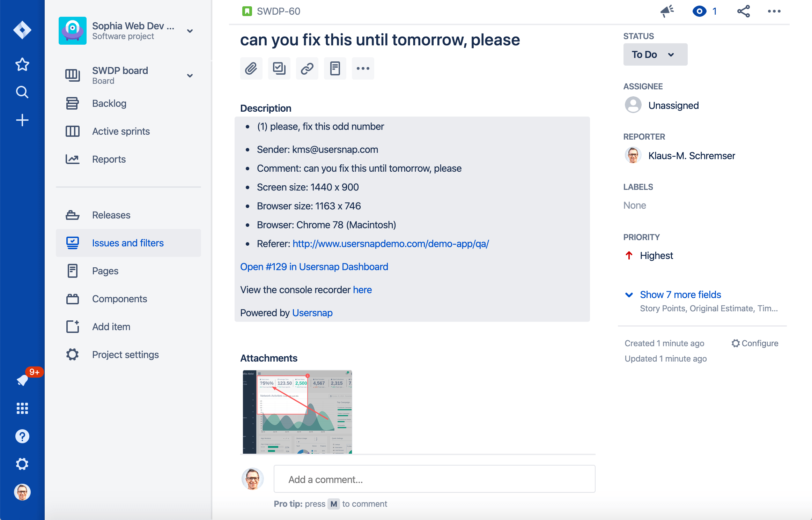
Task: Open notifications bell with 9+ badge
Action: click(23, 380)
